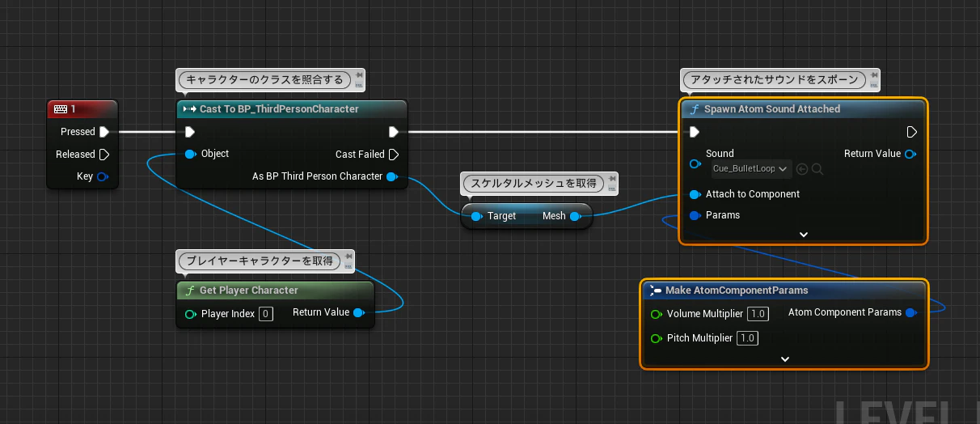Click the Atom Component Params output pin
This screenshot has width=980, height=424.
911,312
